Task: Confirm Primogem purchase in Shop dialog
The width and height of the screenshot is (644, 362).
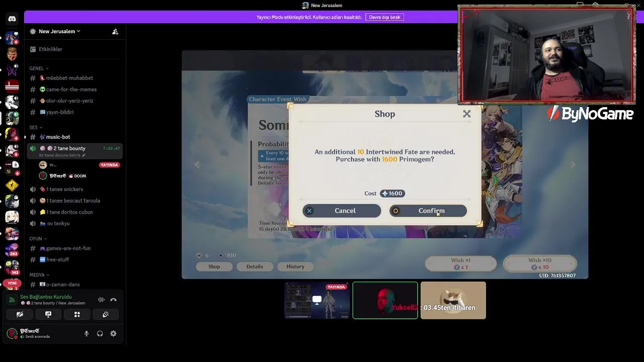Action: [x=428, y=211]
